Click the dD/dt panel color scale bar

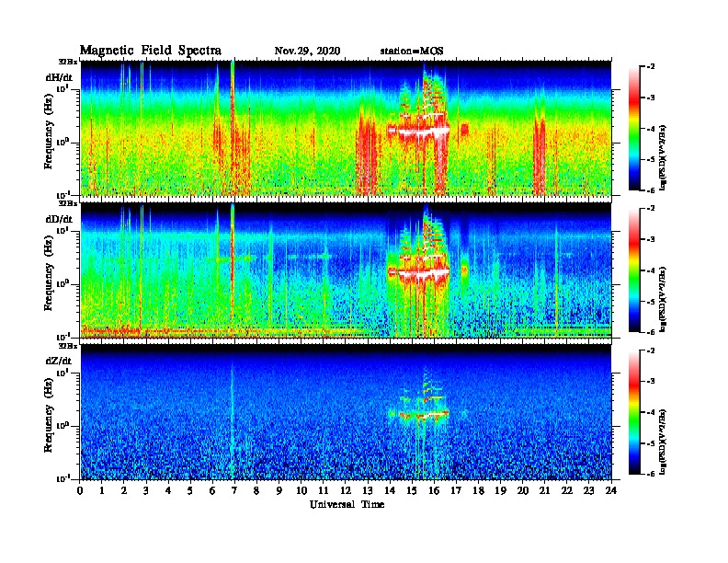(634, 270)
